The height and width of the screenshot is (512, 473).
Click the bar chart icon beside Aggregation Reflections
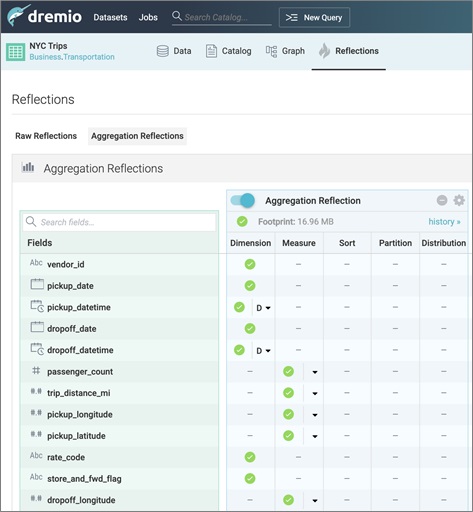coord(28,167)
